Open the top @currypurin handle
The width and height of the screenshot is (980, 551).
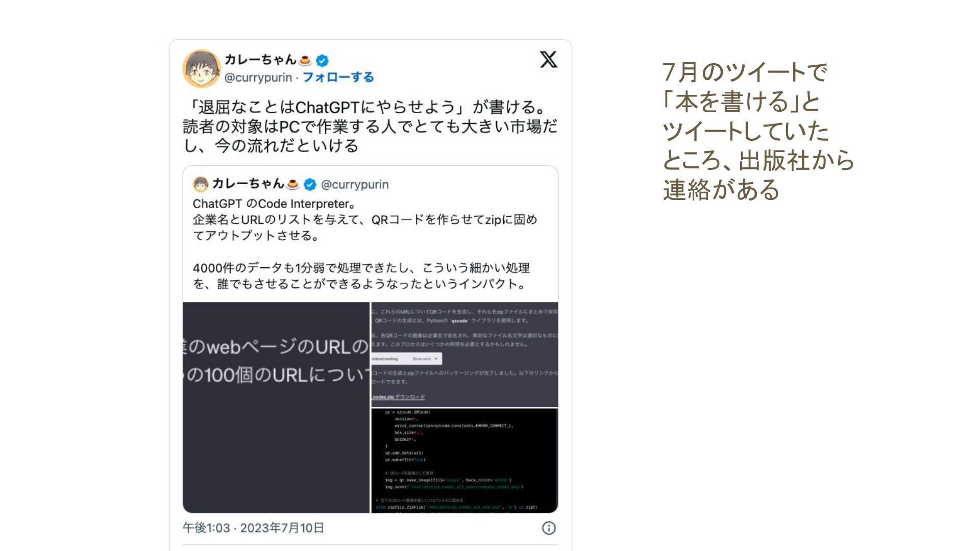[x=258, y=78]
